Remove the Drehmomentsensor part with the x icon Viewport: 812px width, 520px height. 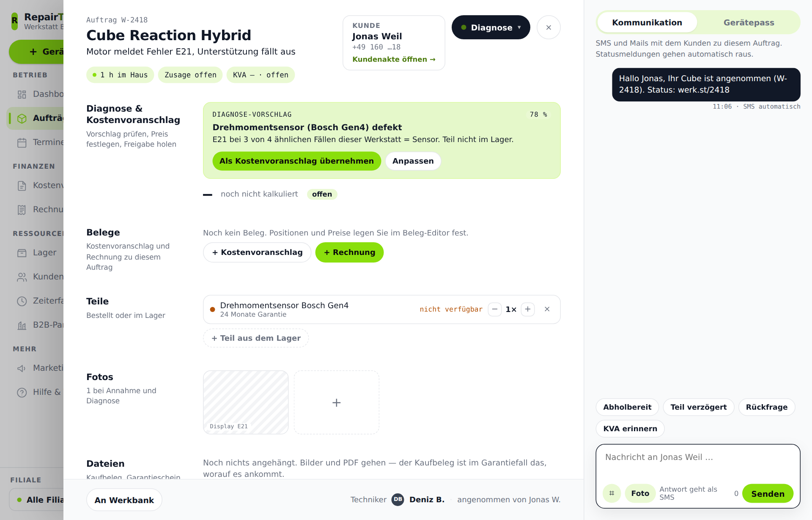[x=547, y=309]
